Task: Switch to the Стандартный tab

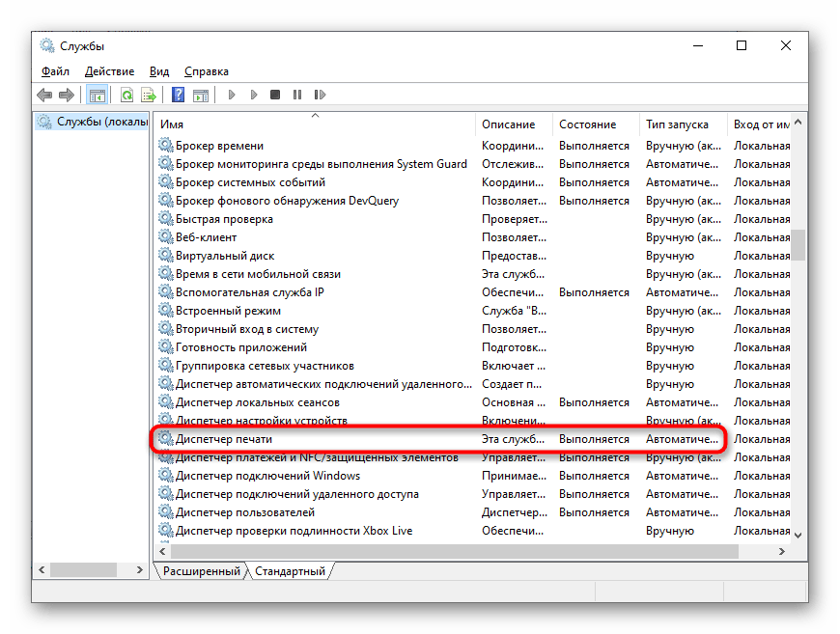Action: click(x=290, y=570)
